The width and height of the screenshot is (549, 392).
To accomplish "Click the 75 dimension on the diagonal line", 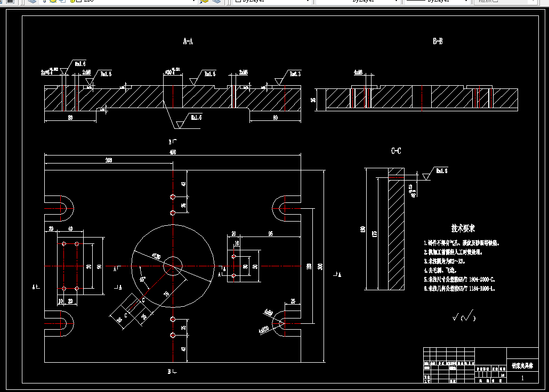I will [166, 293].
